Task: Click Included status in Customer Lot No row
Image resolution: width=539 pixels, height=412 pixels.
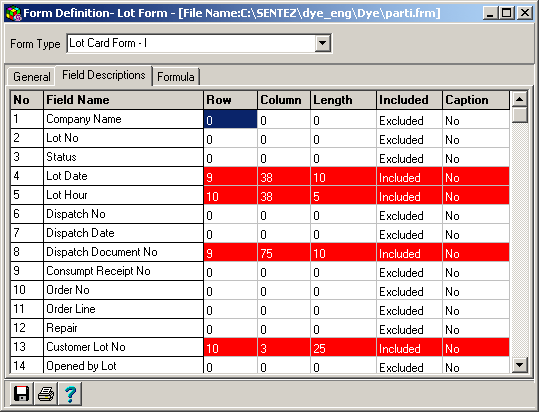Action: tap(409, 347)
